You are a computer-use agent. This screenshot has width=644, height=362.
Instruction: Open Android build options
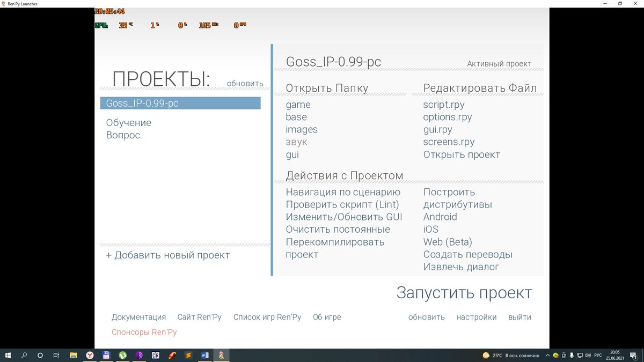pyautogui.click(x=440, y=217)
